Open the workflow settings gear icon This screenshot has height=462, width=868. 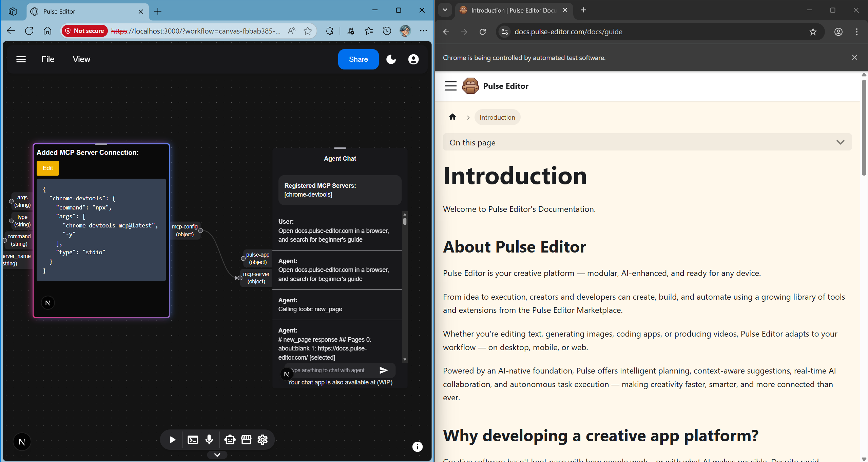click(262, 439)
